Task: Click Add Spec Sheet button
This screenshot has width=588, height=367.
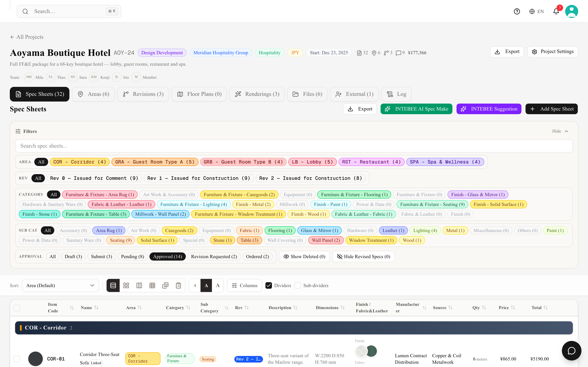Action: pos(551,109)
